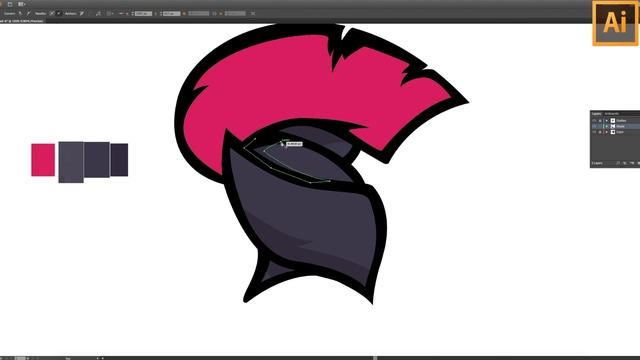The height and width of the screenshot is (360, 640).
Task: Select the top layer name in Layers panel
Action: coord(621,121)
